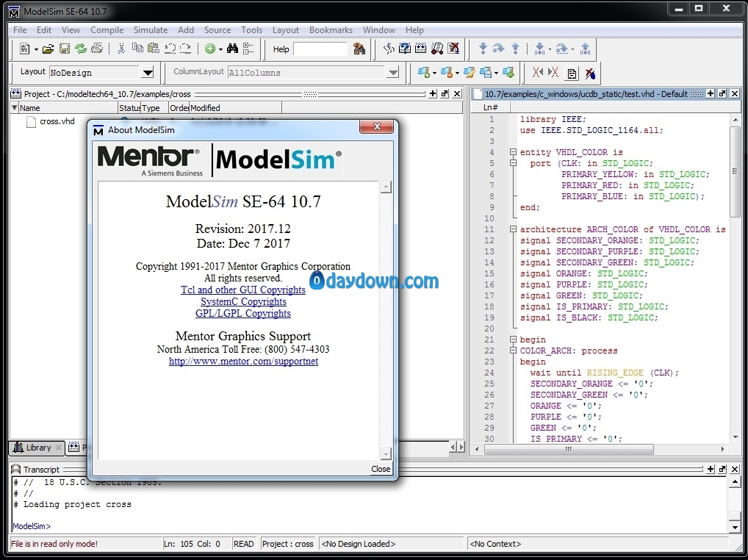Click the New File toolbar icon
This screenshot has width=748, height=560.
[24, 49]
